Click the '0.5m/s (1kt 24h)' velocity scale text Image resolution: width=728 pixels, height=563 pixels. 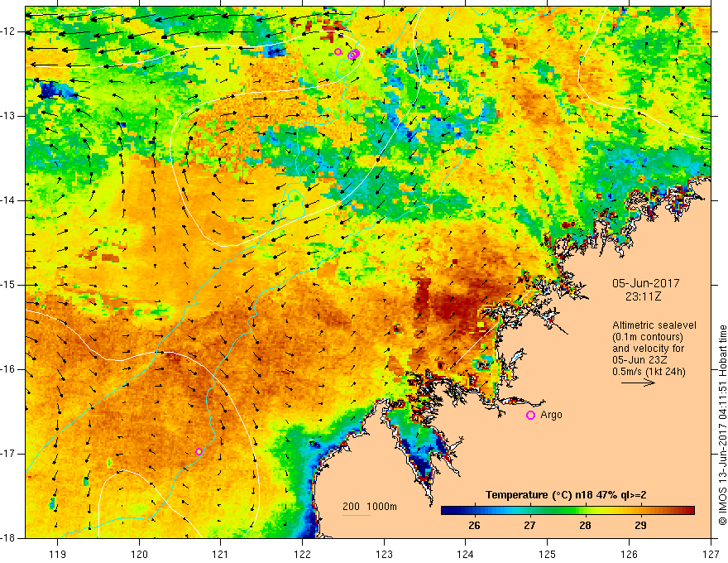tap(649, 372)
